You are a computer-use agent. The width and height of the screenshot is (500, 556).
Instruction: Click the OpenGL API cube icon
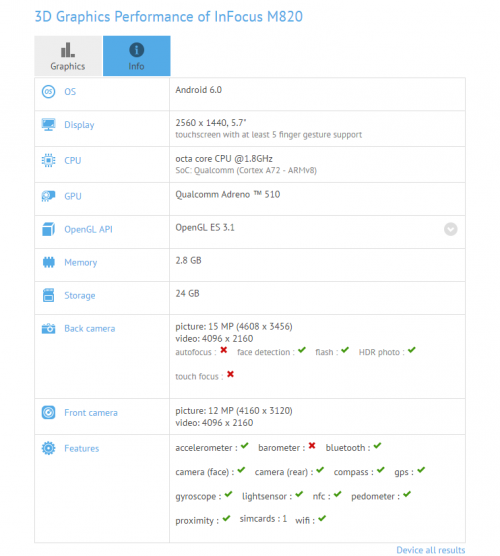click(49, 229)
